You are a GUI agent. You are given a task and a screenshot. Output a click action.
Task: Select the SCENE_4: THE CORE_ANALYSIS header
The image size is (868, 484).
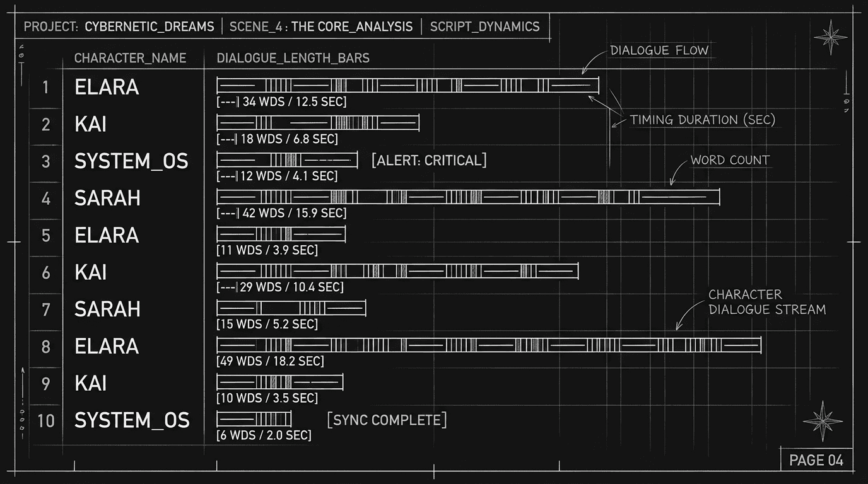click(x=320, y=26)
